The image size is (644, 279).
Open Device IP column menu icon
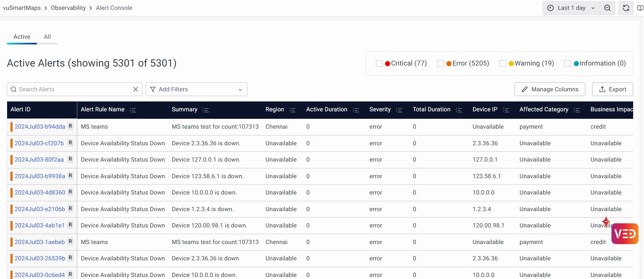506,110
